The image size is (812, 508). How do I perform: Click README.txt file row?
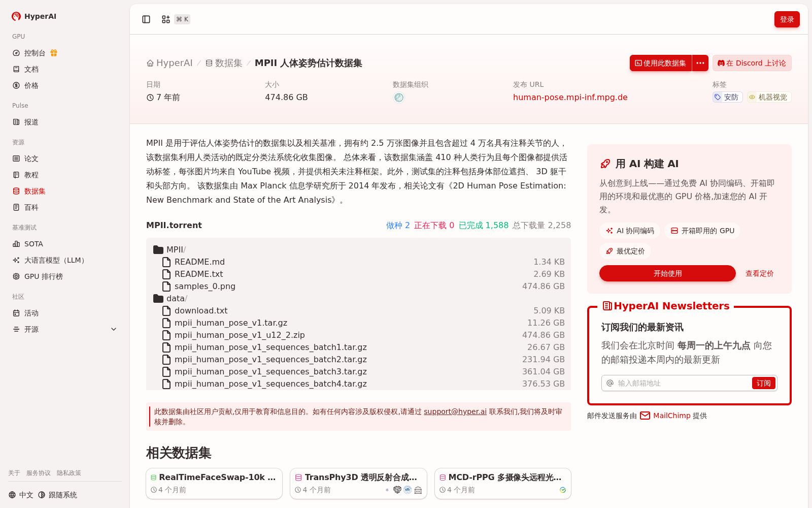click(358, 274)
